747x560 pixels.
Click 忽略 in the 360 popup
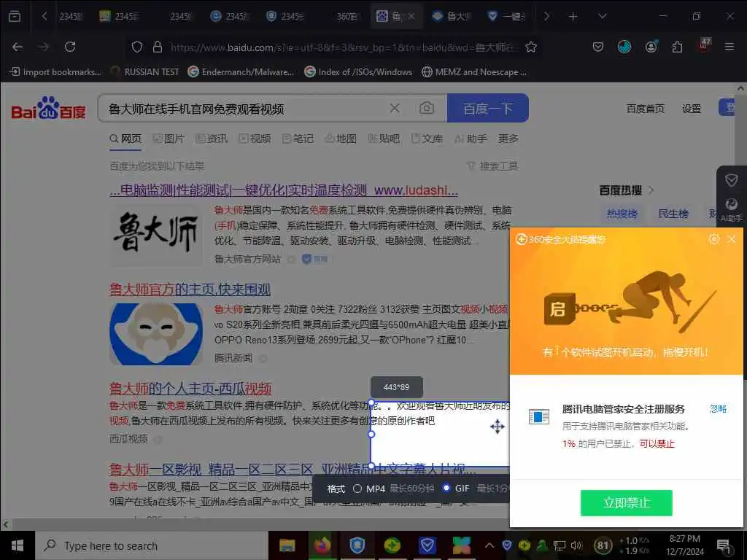coord(718,408)
